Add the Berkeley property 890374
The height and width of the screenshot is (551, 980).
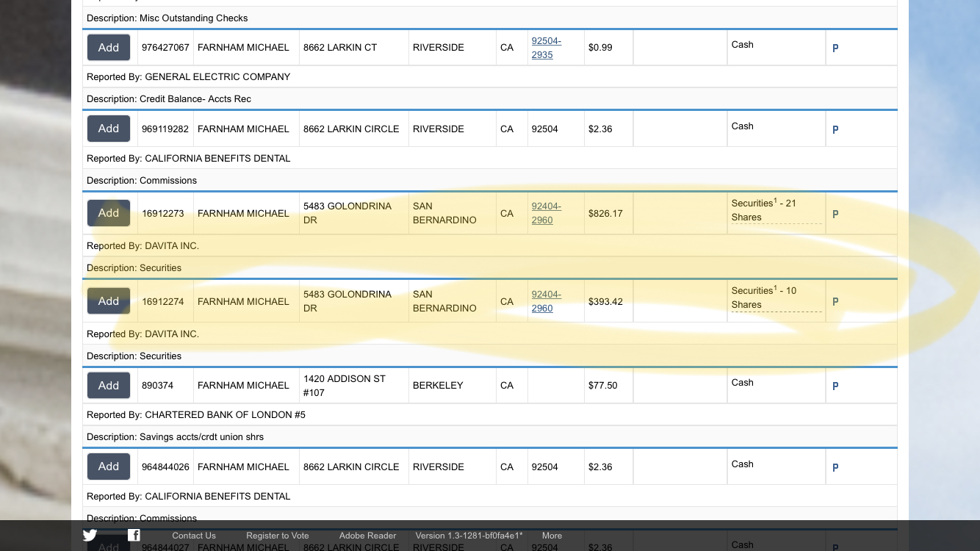109,385
